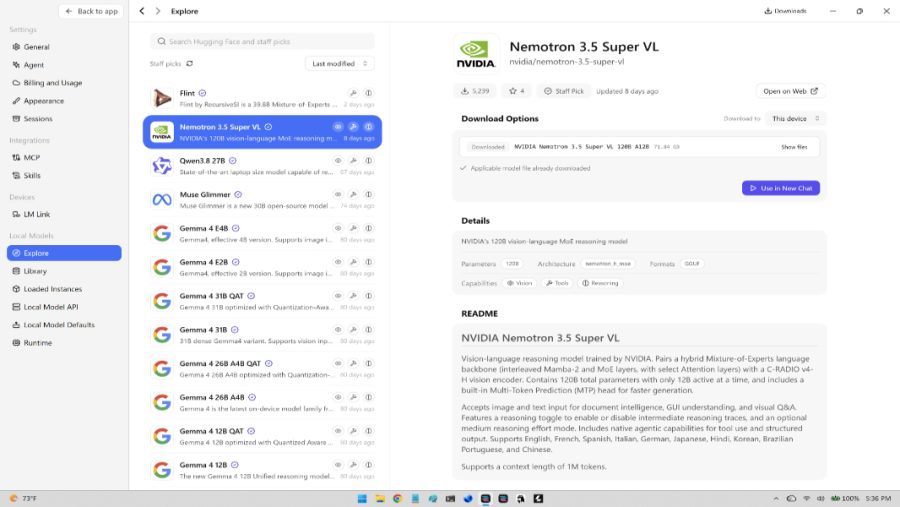Select the Gemma 4 31B QAT model
Viewport: 900px width, 507px height.
point(262,301)
